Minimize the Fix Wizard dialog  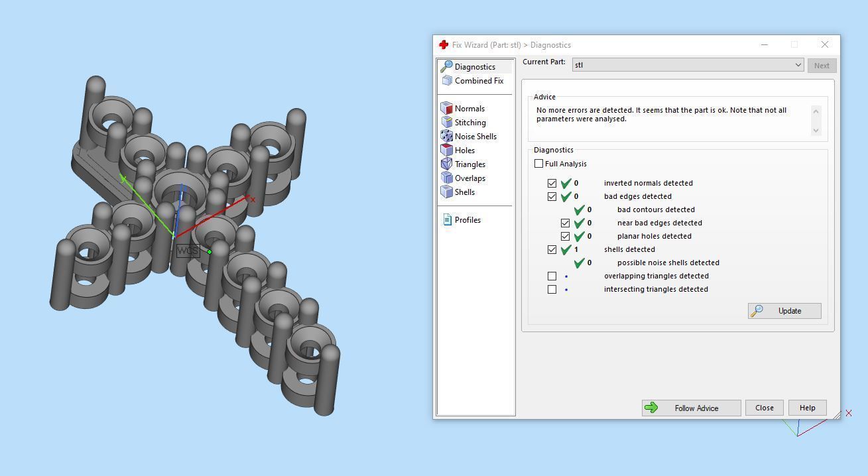(764, 45)
